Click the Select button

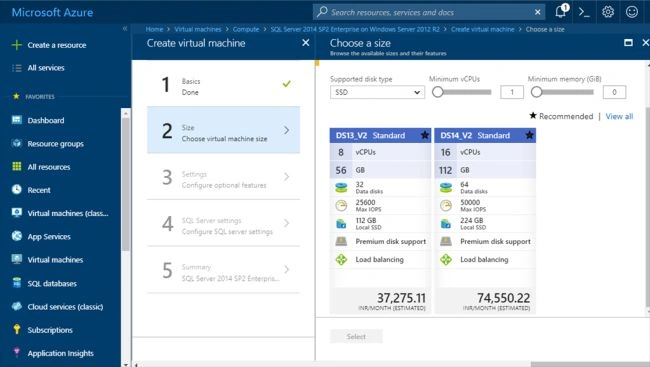356,336
